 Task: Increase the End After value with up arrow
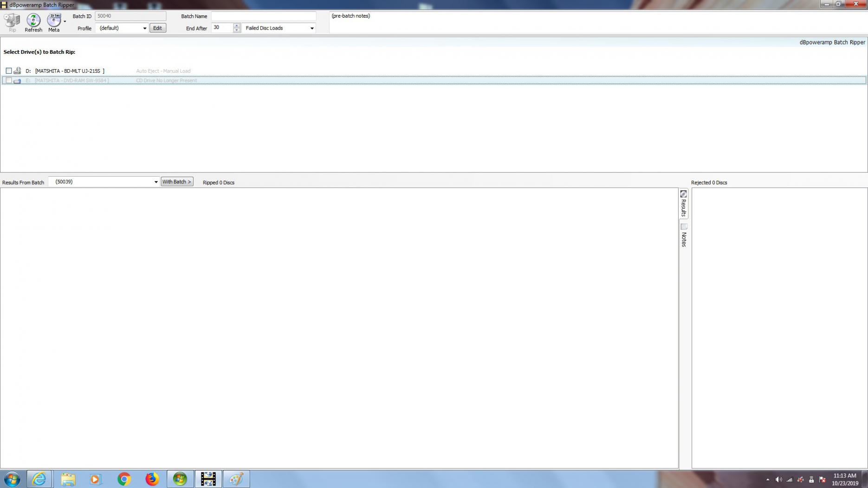(237, 26)
